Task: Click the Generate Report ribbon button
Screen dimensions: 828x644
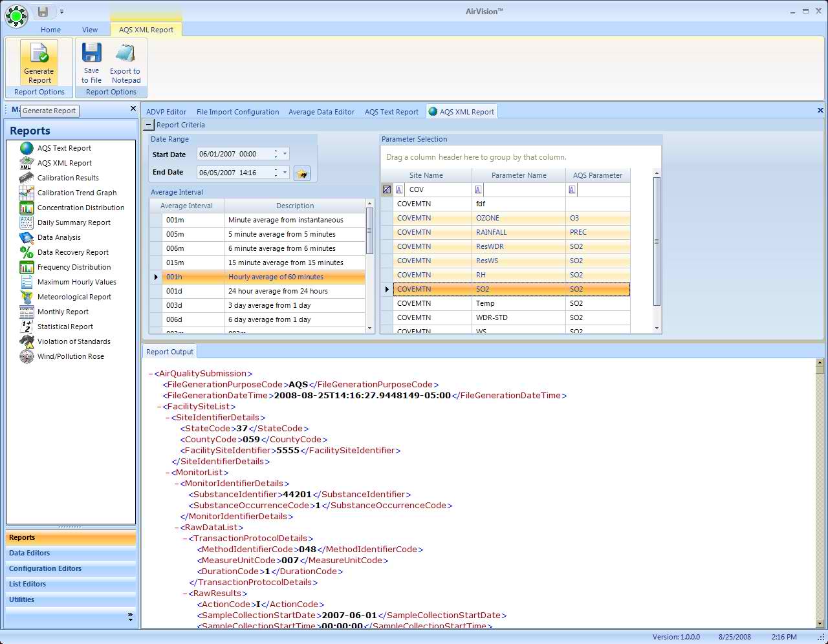Action: [x=39, y=62]
